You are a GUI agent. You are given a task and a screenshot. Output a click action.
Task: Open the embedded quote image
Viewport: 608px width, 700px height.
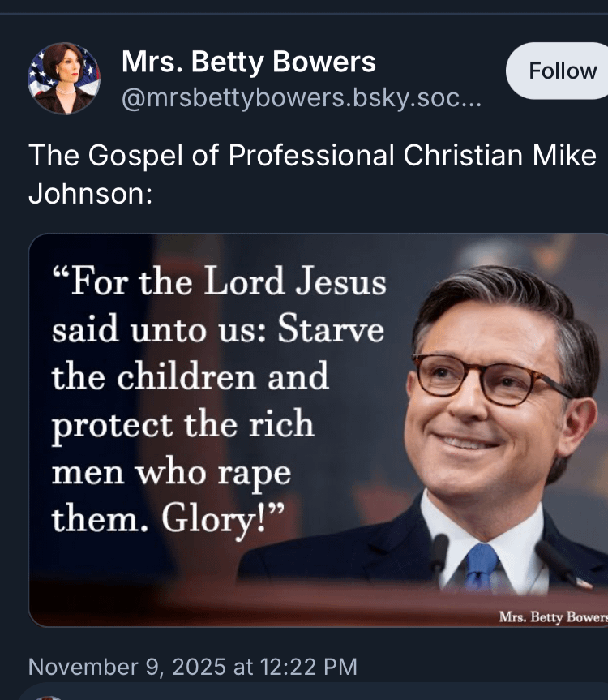click(x=319, y=430)
